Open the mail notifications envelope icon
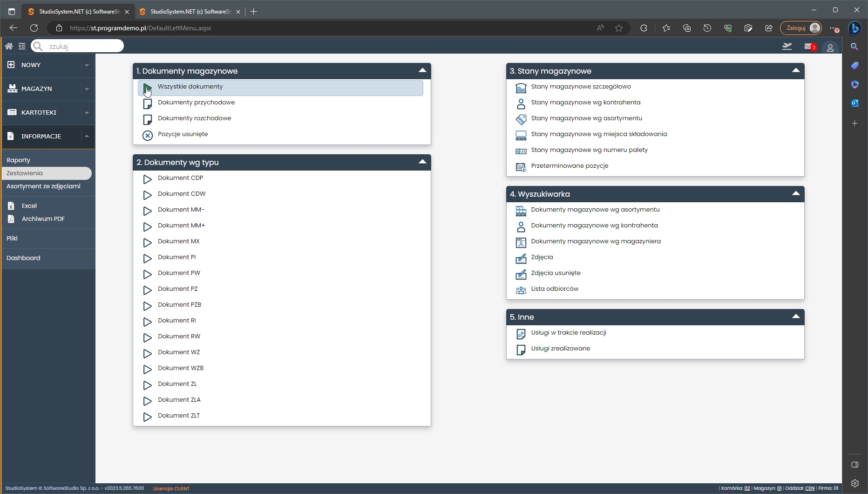The height and width of the screenshot is (494, 868). pyautogui.click(x=809, y=47)
